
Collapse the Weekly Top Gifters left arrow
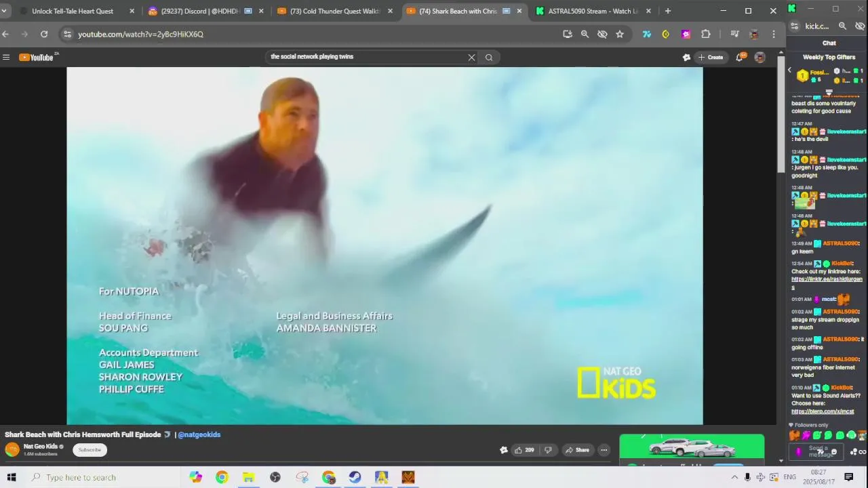[x=789, y=70]
